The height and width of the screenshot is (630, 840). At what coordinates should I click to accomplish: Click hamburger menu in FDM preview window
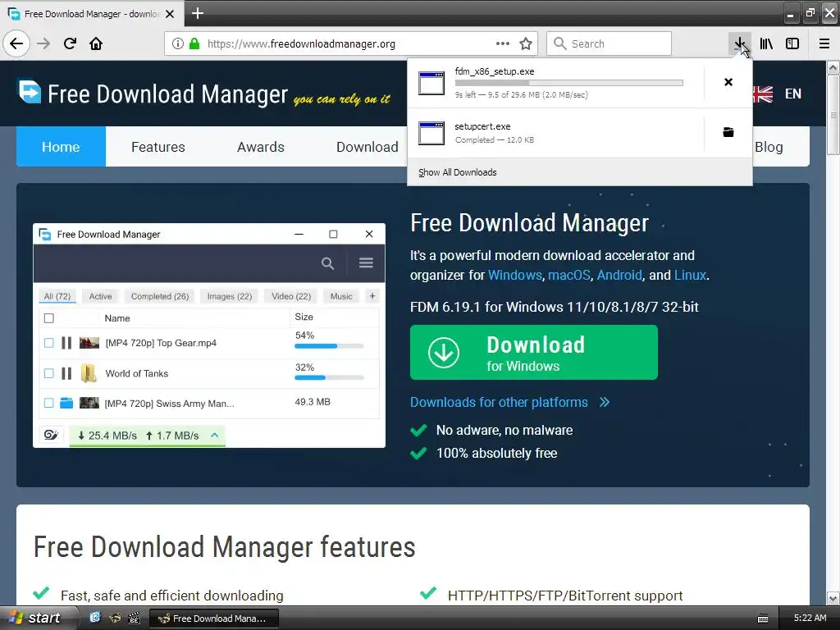[x=366, y=262]
